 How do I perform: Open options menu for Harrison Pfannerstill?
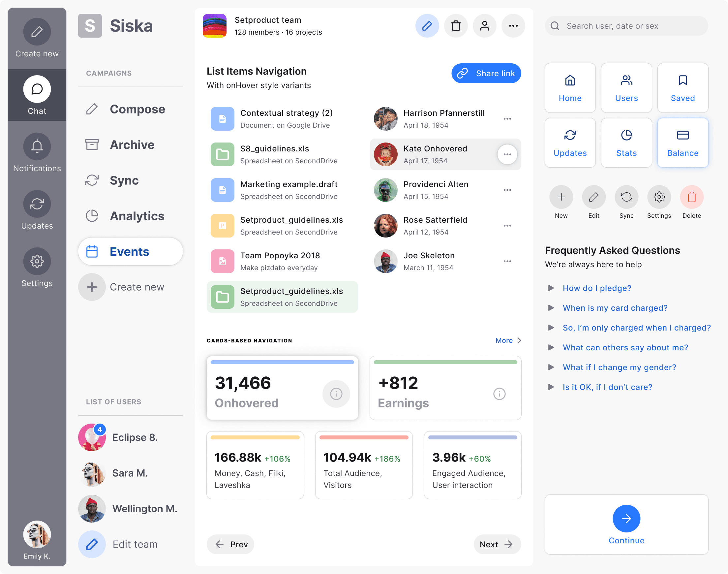pyautogui.click(x=507, y=119)
